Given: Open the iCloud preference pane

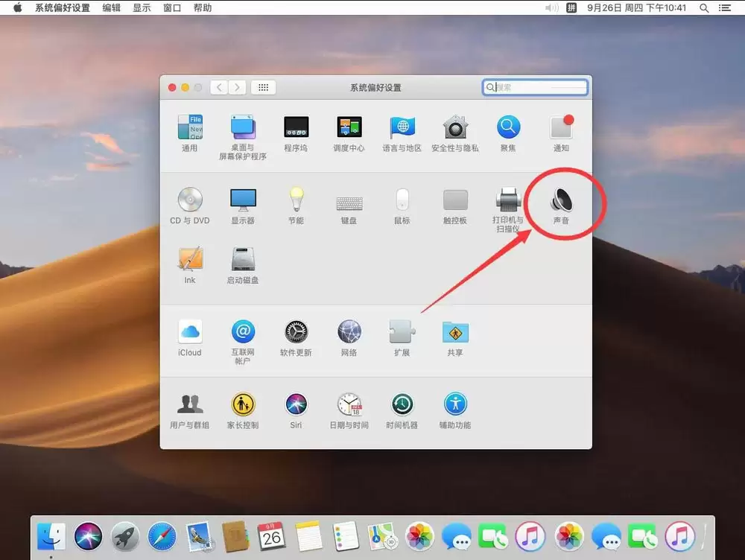Looking at the screenshot, I should (189, 337).
